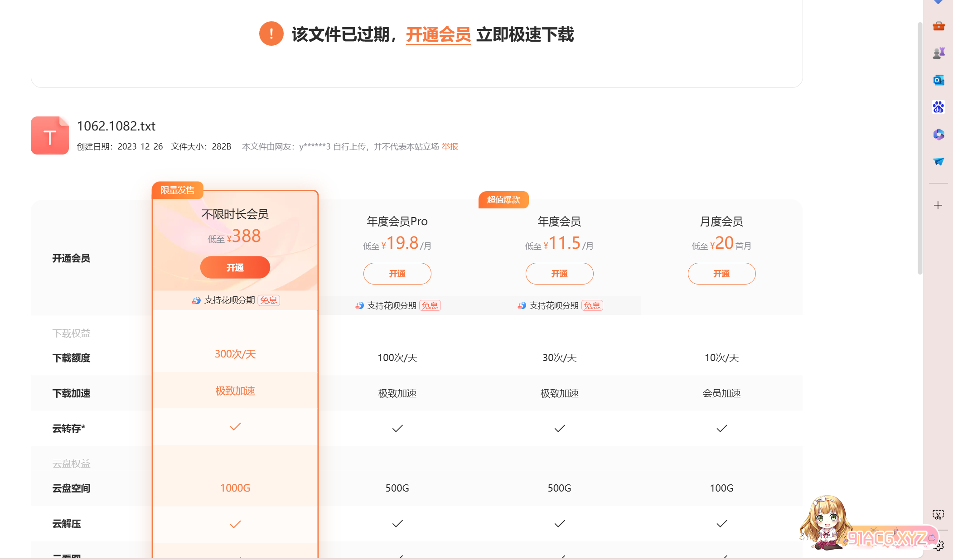Click the red T file icon
This screenshot has width=953, height=560.
coord(50,135)
